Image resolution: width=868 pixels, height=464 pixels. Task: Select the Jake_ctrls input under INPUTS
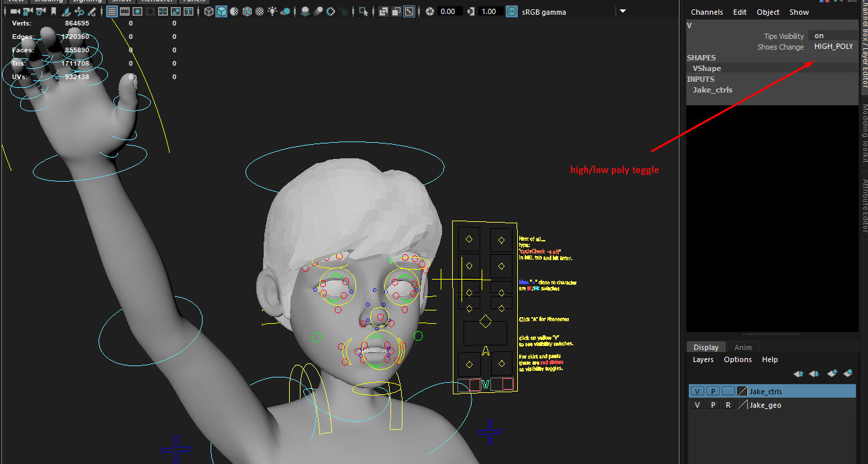(x=712, y=90)
